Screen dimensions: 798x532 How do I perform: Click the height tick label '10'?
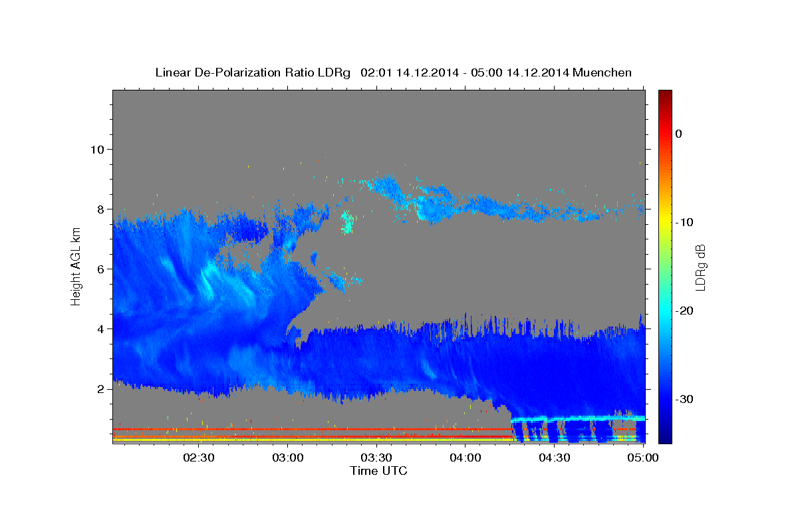click(96, 149)
